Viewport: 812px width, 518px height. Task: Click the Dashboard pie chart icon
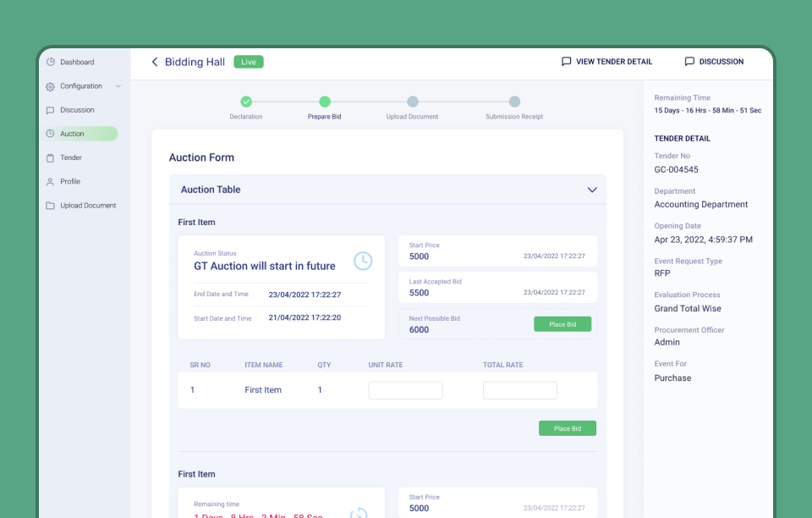pos(50,62)
